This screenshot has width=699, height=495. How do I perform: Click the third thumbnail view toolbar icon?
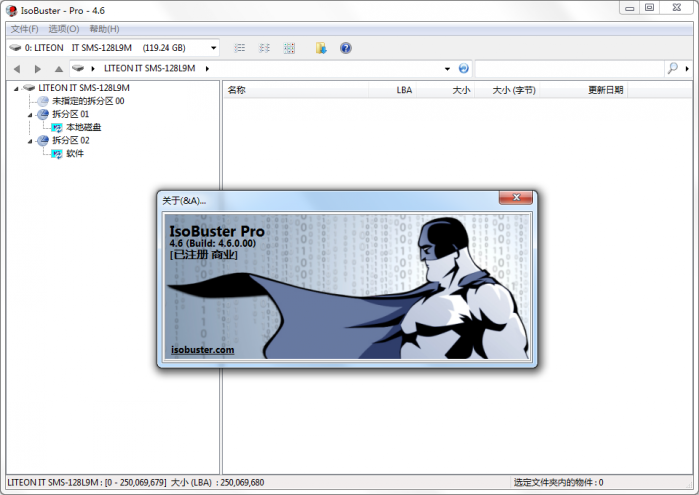(x=289, y=48)
